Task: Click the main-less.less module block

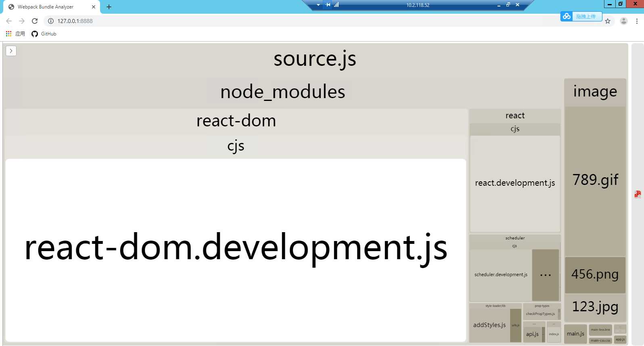Action: pyautogui.click(x=600, y=330)
